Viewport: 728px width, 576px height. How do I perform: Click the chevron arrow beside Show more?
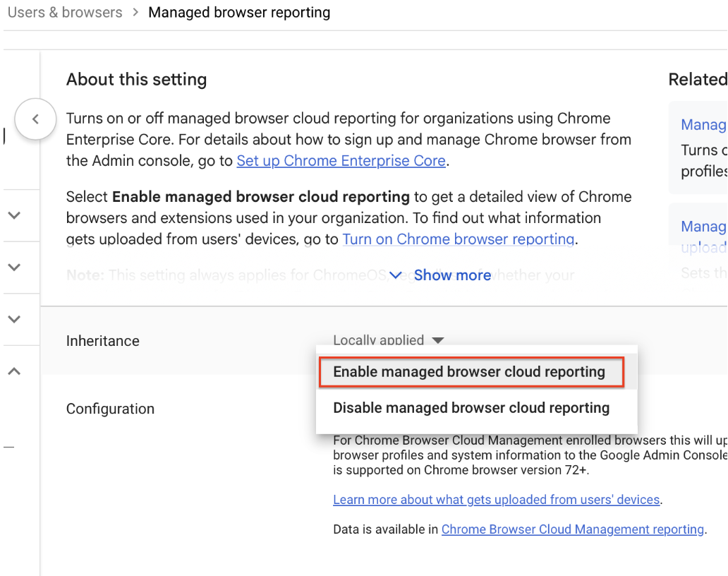(x=395, y=275)
